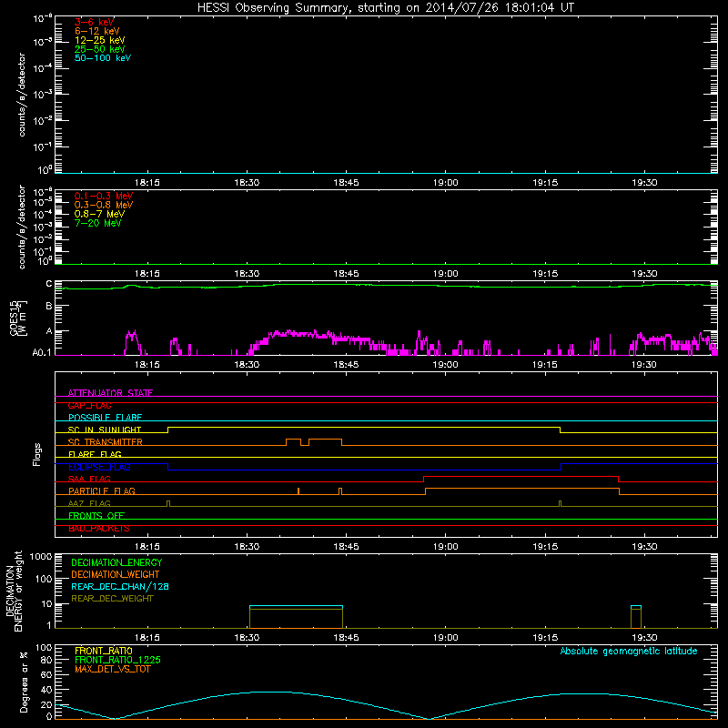
Task: Click the 0.3-0.8 MeV legend label
Action: point(104,205)
